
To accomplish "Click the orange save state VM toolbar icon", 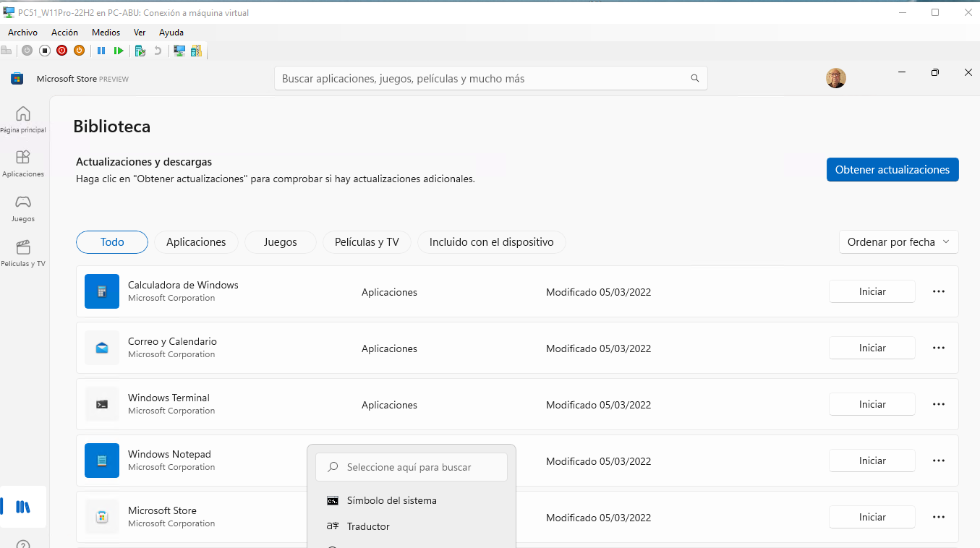I will point(79,51).
